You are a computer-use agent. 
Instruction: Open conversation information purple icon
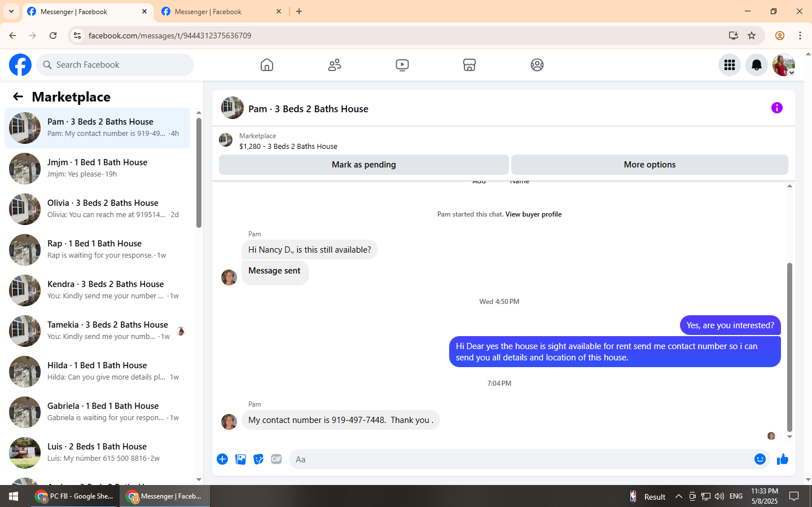(777, 108)
